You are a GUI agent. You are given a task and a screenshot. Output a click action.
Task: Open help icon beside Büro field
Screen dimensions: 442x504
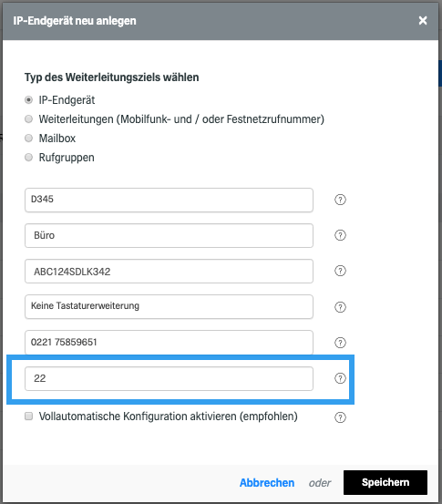point(340,235)
